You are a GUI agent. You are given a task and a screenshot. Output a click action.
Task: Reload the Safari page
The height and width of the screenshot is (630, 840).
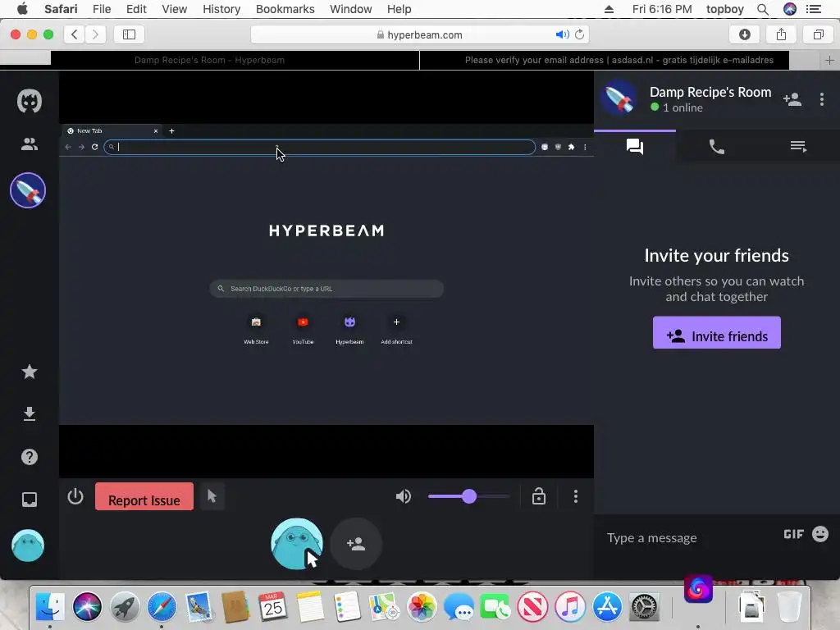(x=580, y=34)
